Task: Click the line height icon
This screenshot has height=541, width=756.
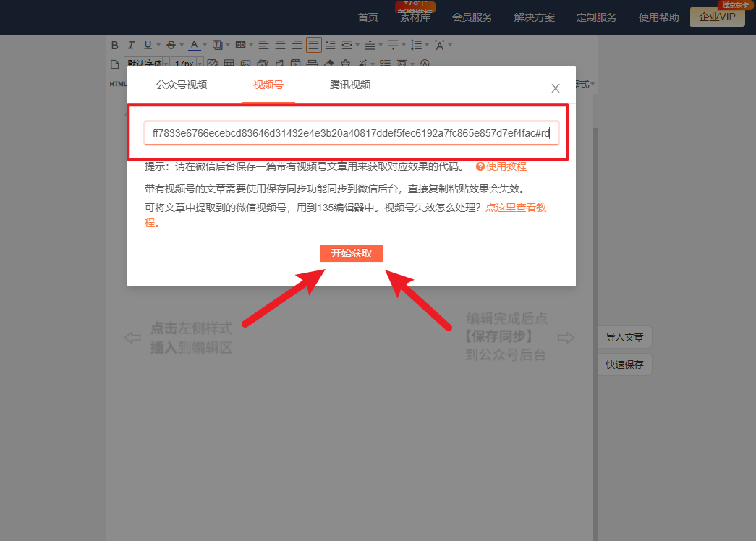Action: pyautogui.click(x=416, y=45)
